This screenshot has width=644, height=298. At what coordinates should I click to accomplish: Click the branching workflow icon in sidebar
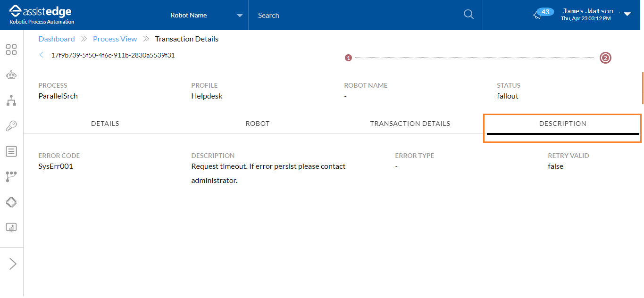click(11, 177)
